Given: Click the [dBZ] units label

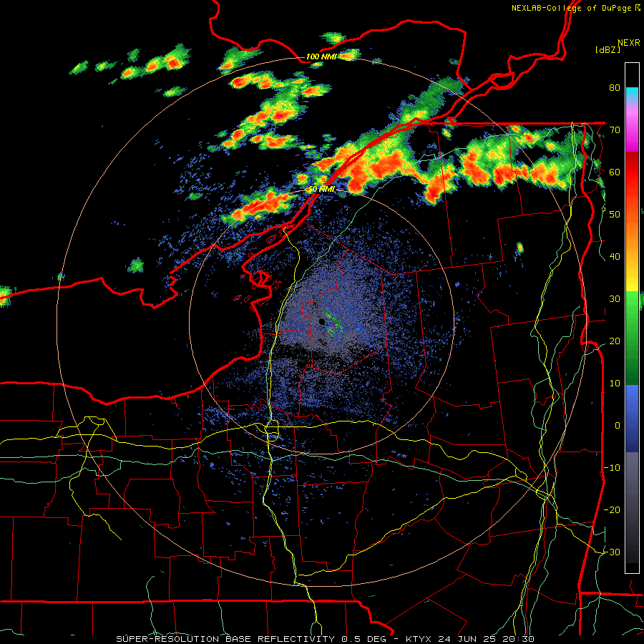Looking at the screenshot, I should pyautogui.click(x=608, y=50).
